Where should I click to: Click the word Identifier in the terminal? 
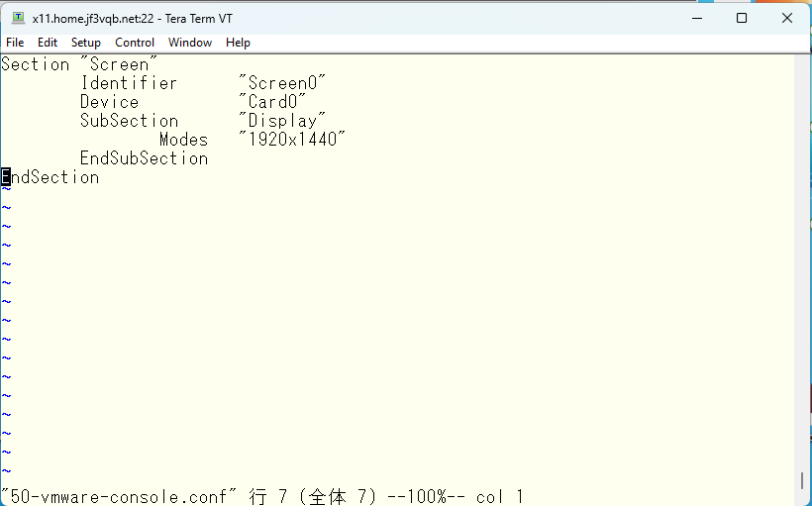pyautogui.click(x=129, y=83)
